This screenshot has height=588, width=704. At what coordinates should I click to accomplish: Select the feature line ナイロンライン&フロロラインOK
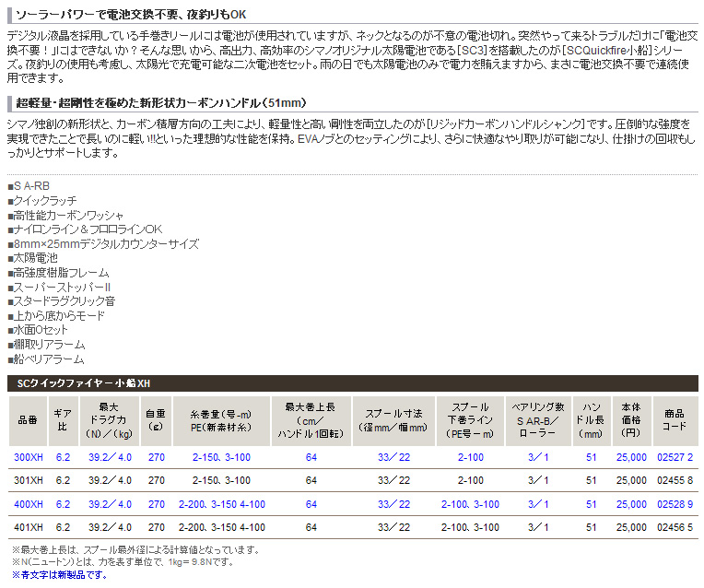point(85,229)
